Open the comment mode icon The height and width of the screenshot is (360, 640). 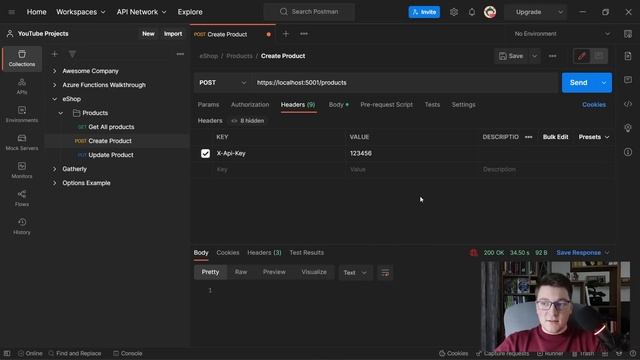599,56
